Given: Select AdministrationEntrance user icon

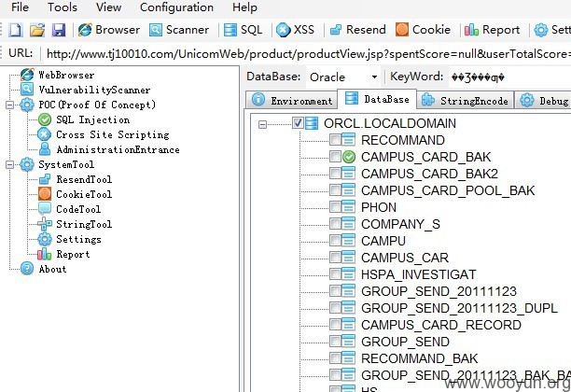Looking at the screenshot, I should [45, 149].
